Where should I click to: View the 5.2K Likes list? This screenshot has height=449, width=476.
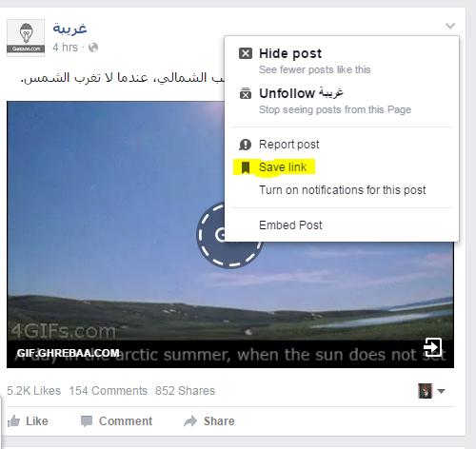click(33, 391)
